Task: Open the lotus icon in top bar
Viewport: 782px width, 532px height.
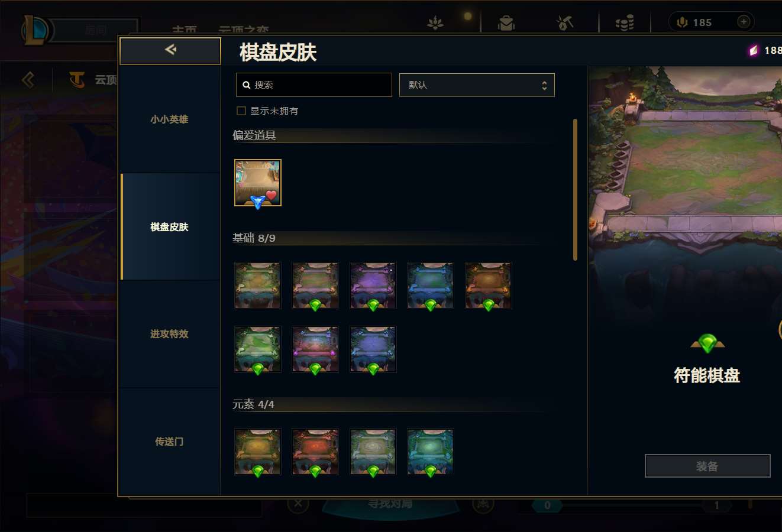Action: pyautogui.click(x=435, y=23)
